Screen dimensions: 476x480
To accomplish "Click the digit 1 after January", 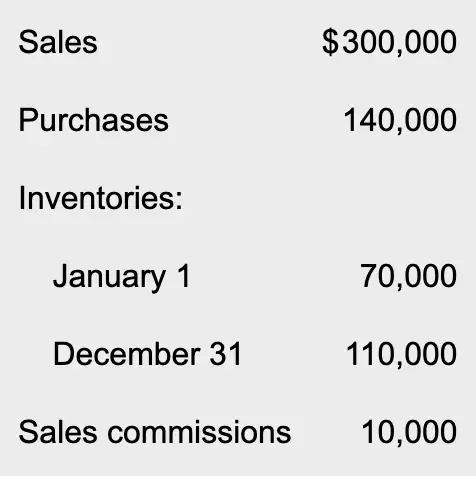I will (184, 275).
